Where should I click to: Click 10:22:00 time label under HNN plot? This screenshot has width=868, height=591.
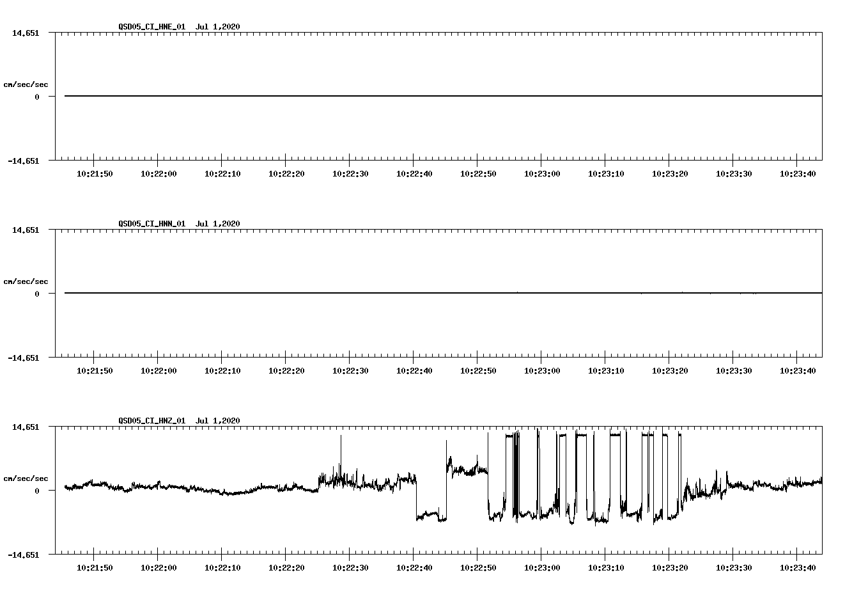coord(159,370)
